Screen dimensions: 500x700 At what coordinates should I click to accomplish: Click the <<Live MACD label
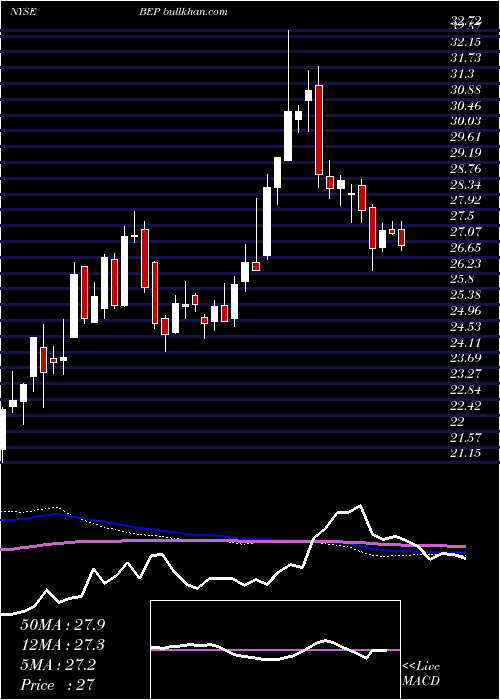(421, 673)
